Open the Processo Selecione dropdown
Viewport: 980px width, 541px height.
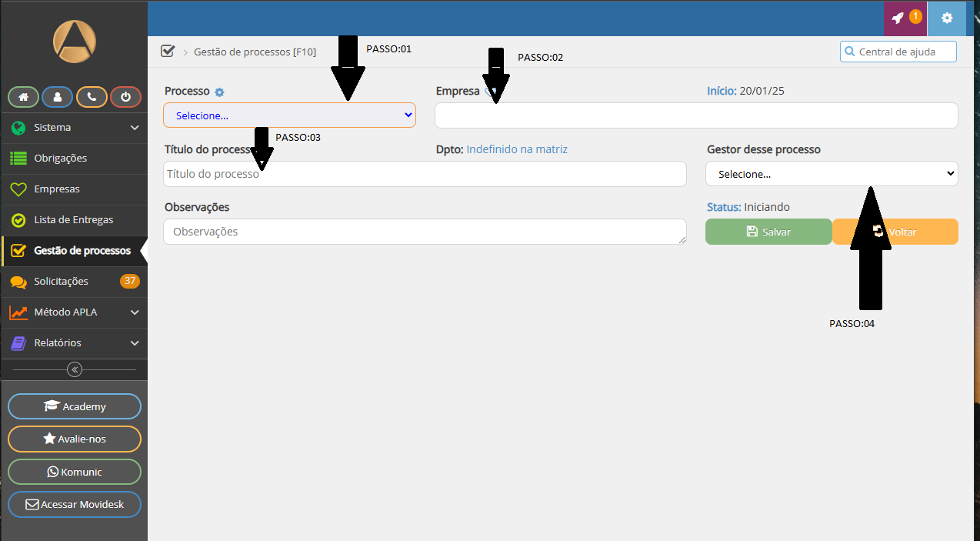coord(289,115)
